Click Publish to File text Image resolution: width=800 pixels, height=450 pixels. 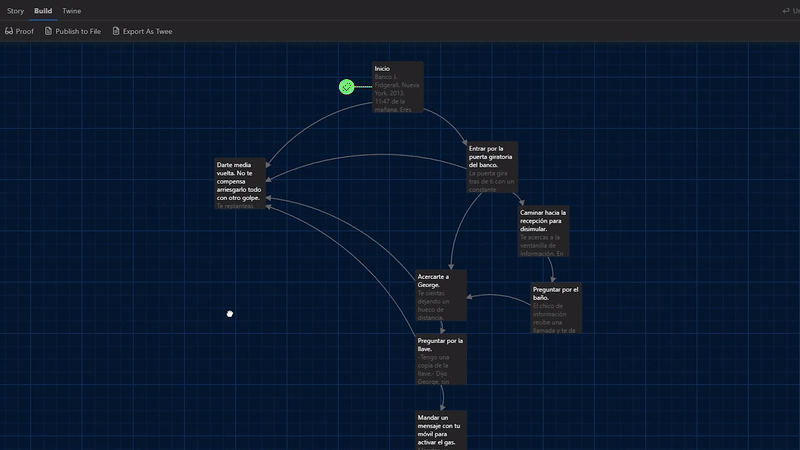[x=78, y=31]
